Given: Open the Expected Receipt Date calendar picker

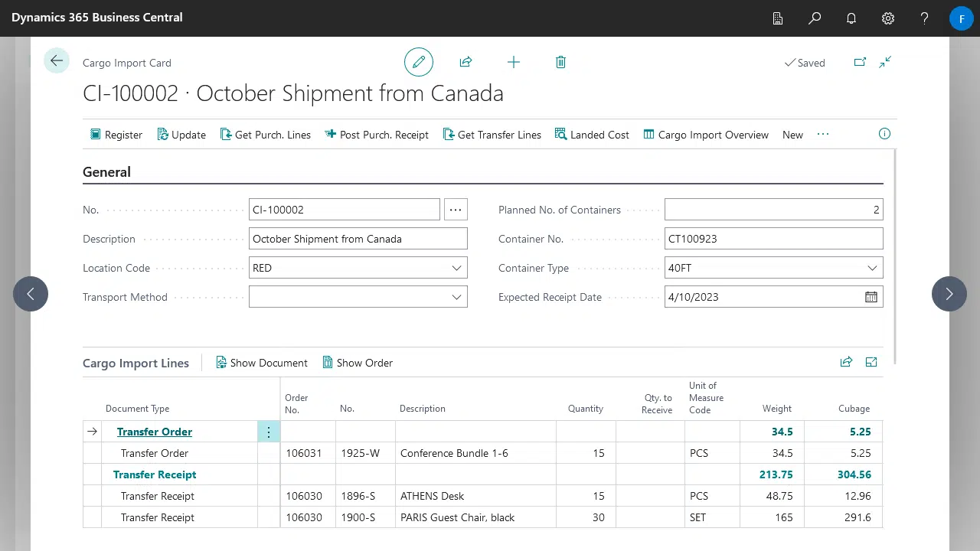Looking at the screenshot, I should click(871, 297).
